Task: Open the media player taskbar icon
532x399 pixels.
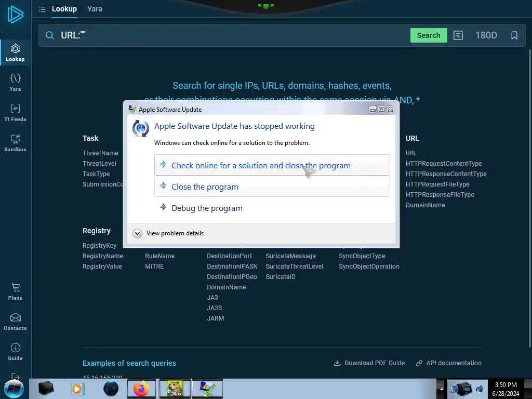Action: [77, 389]
